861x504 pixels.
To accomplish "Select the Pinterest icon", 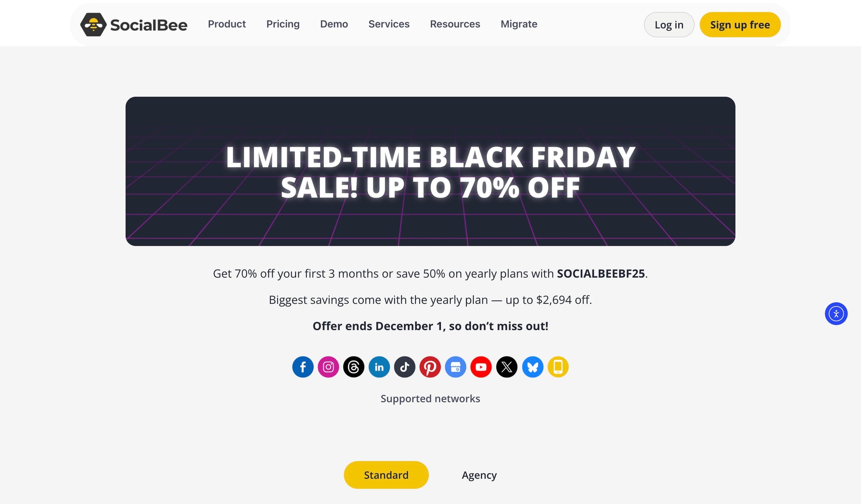I will (430, 367).
